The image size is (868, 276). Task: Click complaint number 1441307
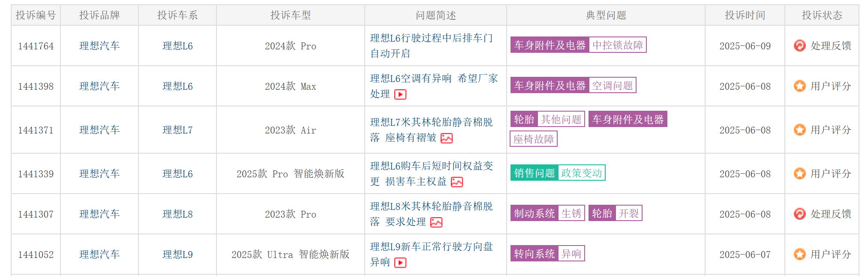pos(36,214)
